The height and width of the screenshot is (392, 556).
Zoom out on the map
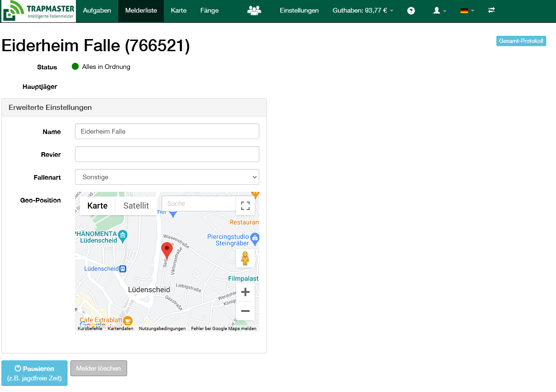tap(245, 311)
